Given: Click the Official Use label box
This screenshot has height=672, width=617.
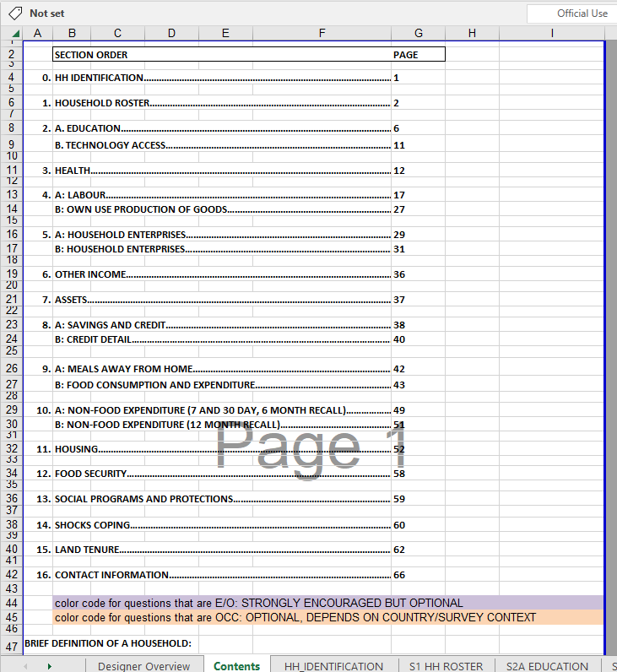Looking at the screenshot, I should [571, 14].
